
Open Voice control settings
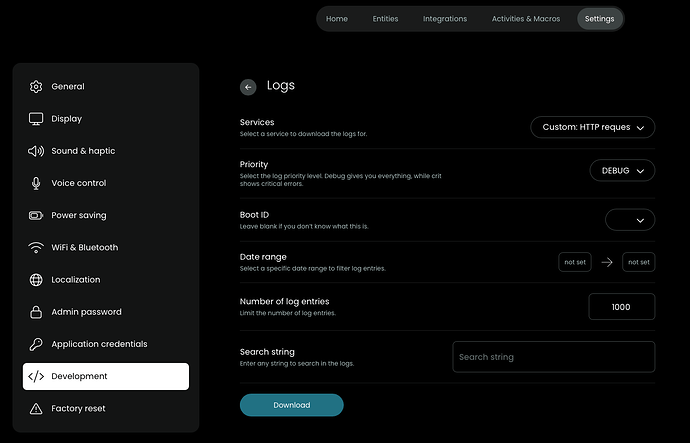click(x=106, y=183)
